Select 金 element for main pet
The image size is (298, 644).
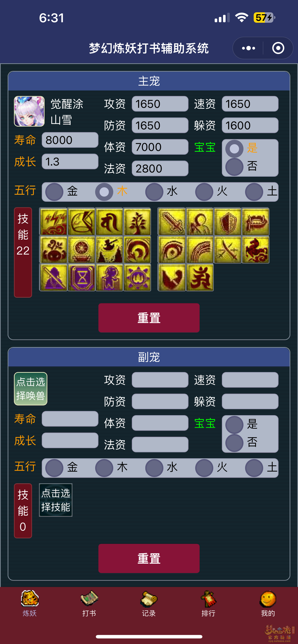[x=62, y=192]
